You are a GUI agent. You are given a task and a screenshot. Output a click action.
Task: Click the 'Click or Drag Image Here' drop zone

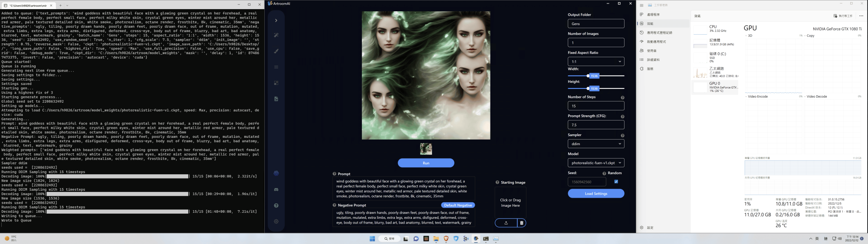pyautogui.click(x=510, y=202)
